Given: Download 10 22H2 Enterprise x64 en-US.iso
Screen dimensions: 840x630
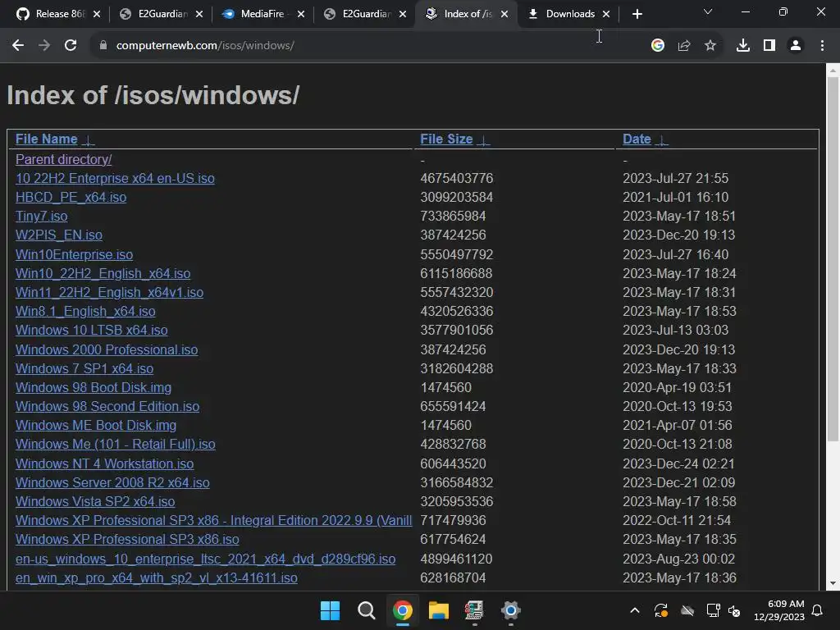Looking at the screenshot, I should tap(115, 178).
